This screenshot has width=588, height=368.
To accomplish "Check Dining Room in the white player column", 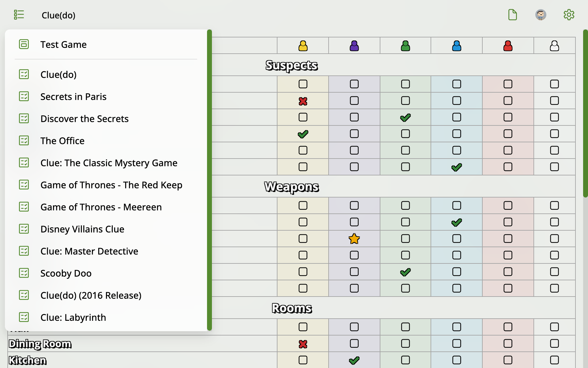I will [555, 343].
